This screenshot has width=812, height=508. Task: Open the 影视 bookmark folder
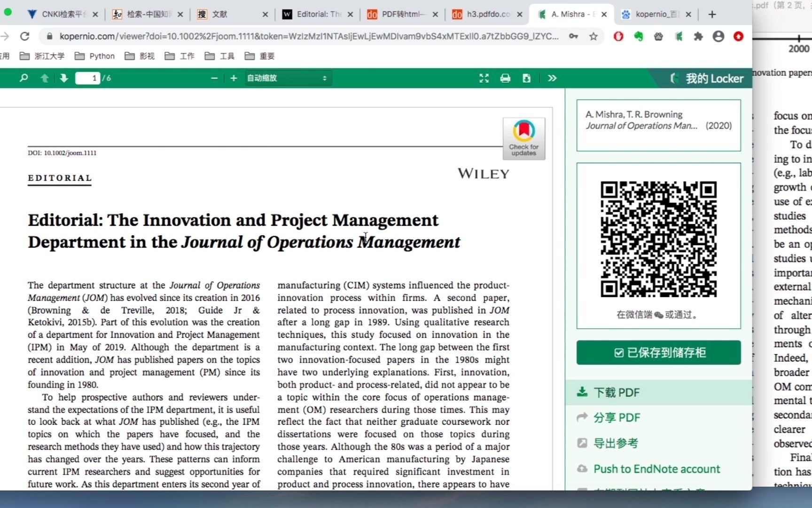(x=140, y=56)
